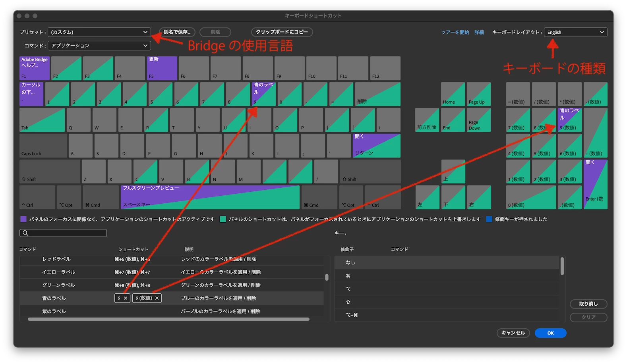
Task: Click the End key
Action: pyautogui.click(x=453, y=120)
